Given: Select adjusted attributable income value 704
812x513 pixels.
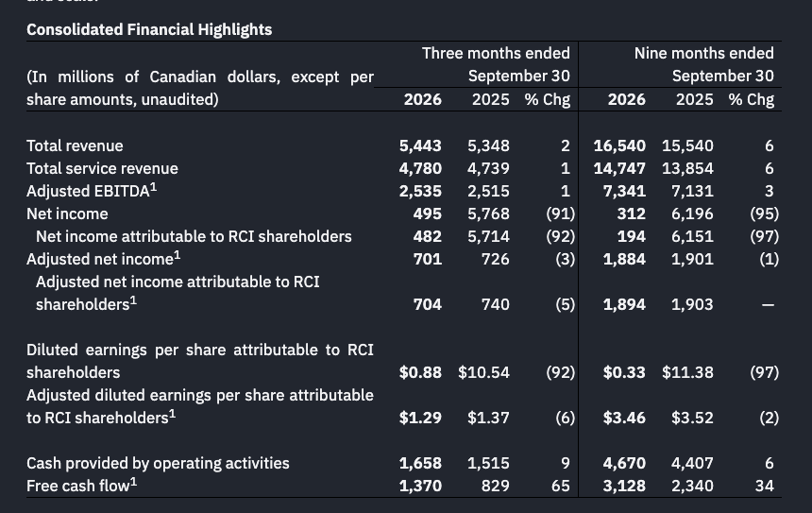Looking at the screenshot, I should (427, 305).
